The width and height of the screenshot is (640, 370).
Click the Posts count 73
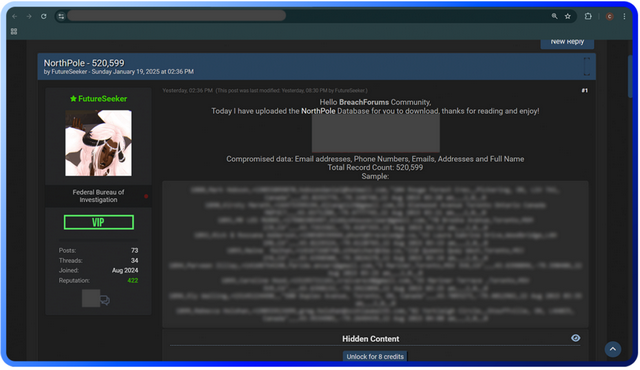pyautogui.click(x=135, y=250)
